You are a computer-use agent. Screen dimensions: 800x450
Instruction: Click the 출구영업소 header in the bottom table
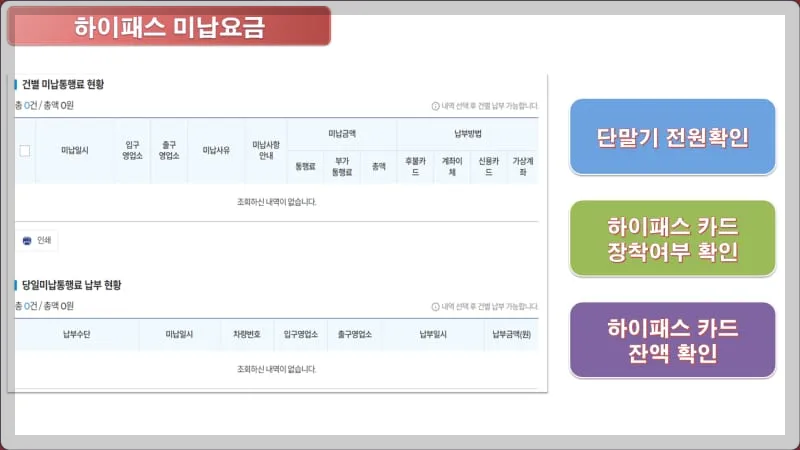click(355, 334)
